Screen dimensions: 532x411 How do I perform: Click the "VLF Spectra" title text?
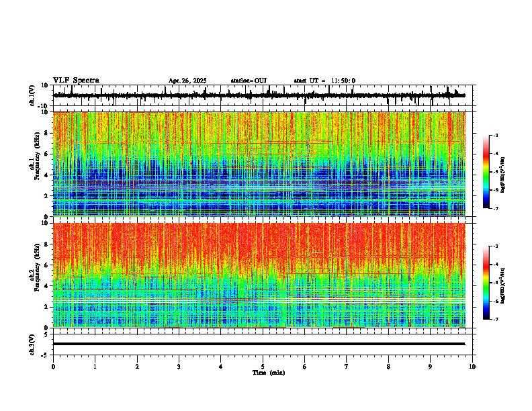click(x=76, y=81)
